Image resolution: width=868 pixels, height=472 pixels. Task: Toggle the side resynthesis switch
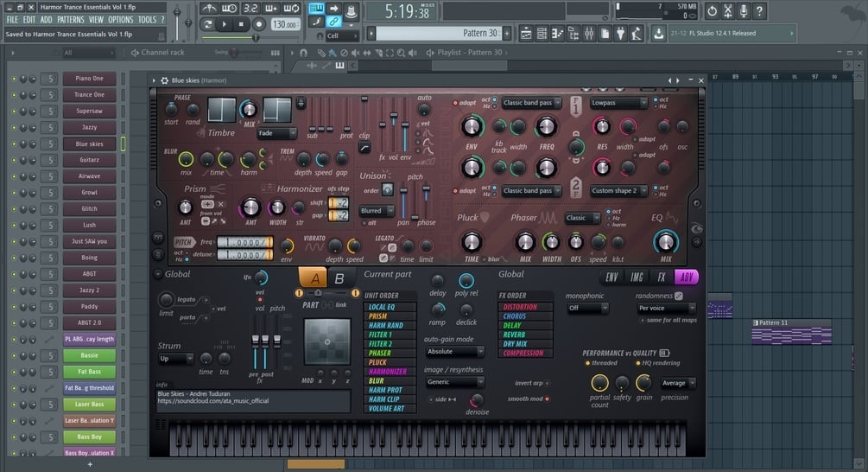(x=431, y=399)
